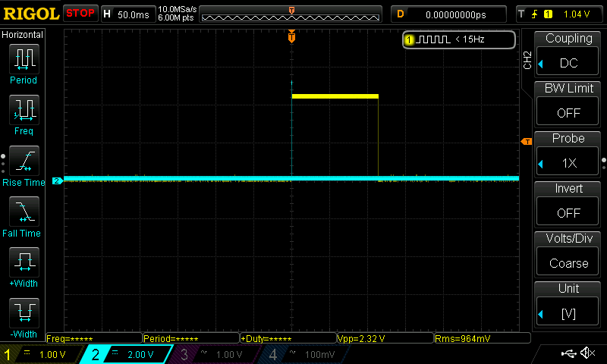Open the Probe 1X ratio selector
The height and width of the screenshot is (364, 607).
tap(568, 162)
